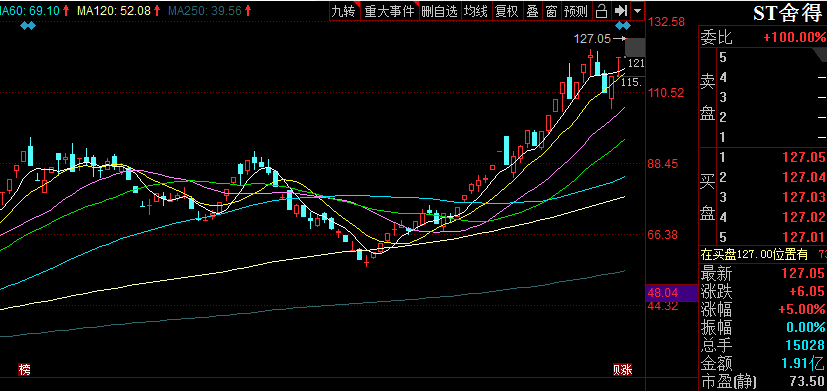Open the 预测 forecast tool
This screenshot has width=827, height=391.
click(575, 11)
